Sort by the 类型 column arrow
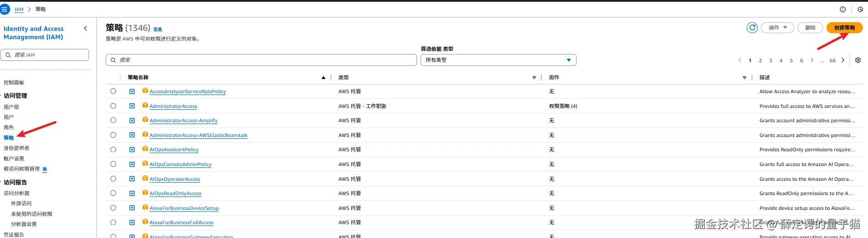The image size is (868, 238). [534, 77]
